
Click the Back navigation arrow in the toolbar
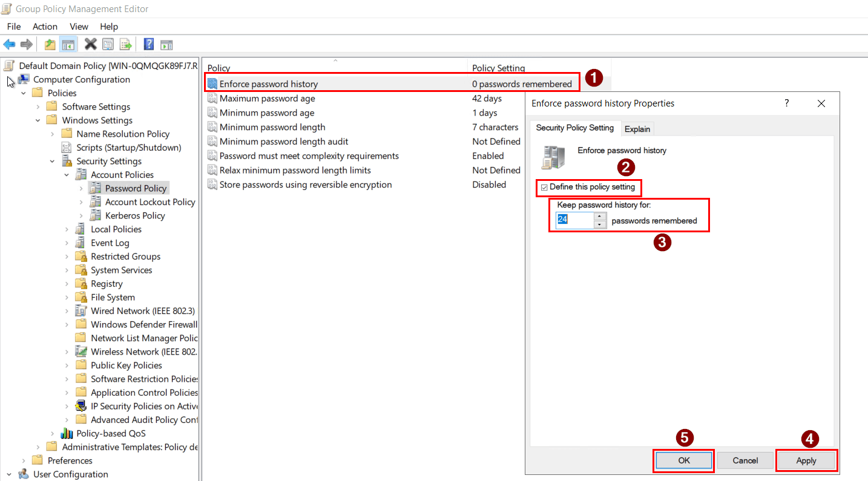click(x=9, y=44)
